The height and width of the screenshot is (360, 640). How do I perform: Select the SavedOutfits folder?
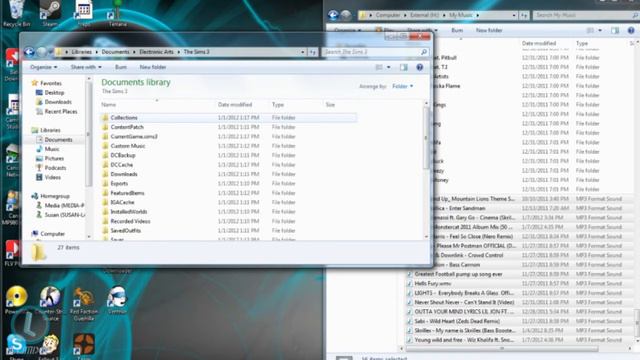click(125, 231)
